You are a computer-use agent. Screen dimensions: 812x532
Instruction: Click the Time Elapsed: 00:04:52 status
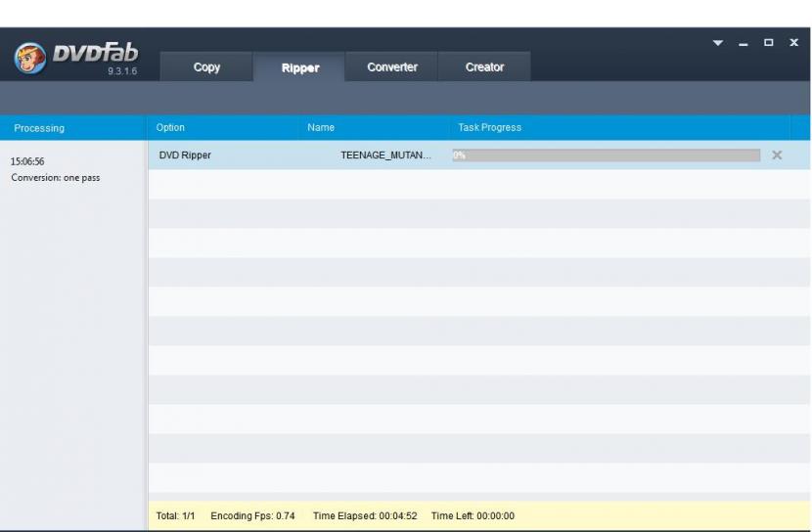(x=365, y=515)
